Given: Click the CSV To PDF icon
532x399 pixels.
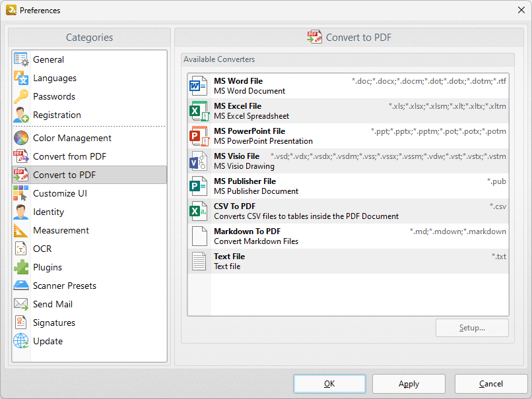Looking at the screenshot, I should pos(199,211).
